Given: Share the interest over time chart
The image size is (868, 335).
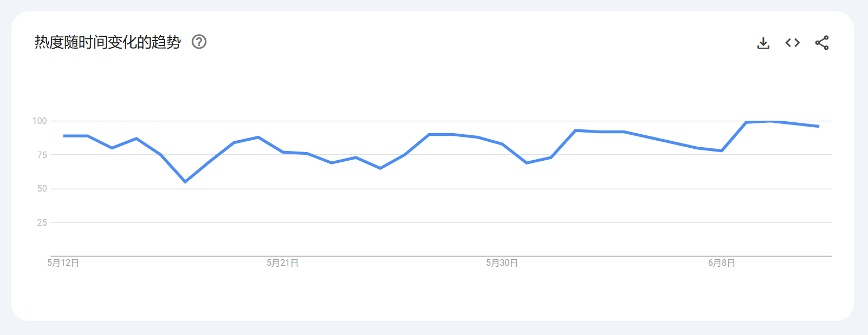Looking at the screenshot, I should [822, 43].
